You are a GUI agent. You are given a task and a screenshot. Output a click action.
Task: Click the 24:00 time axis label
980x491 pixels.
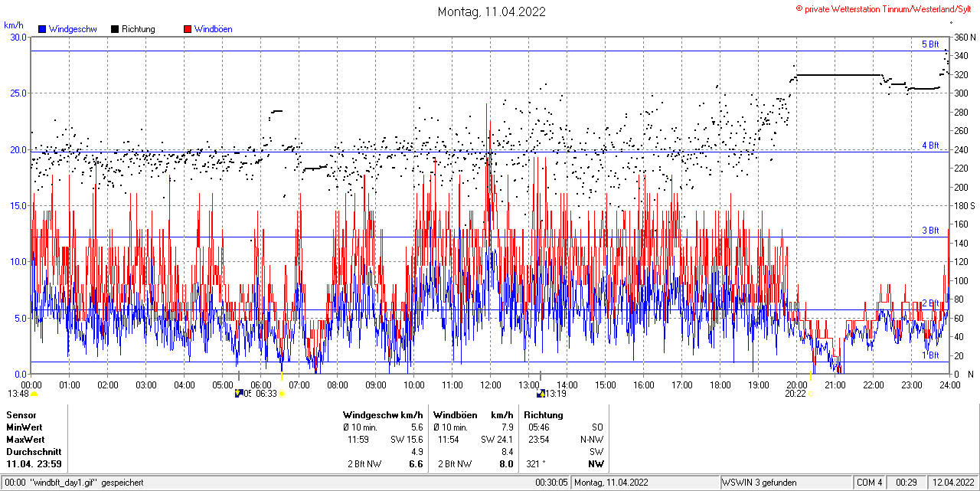[x=950, y=385]
